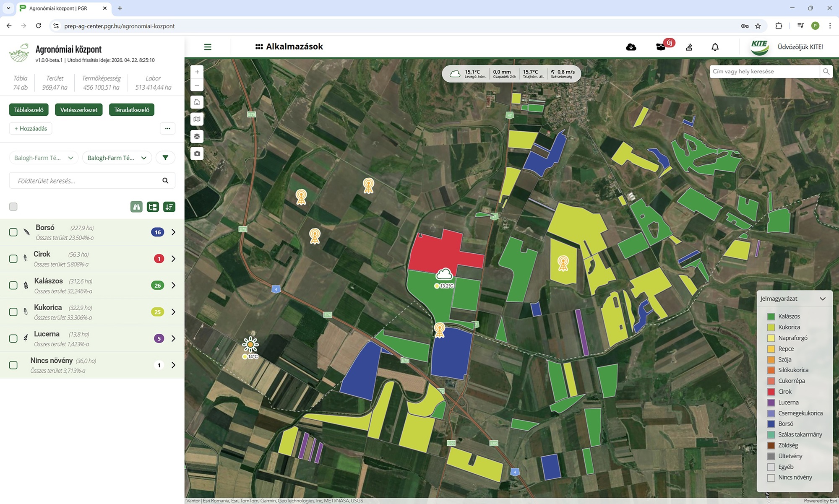Screen dimensions: 839x504
Task: Click the table grouping icon
Action: [153, 207]
